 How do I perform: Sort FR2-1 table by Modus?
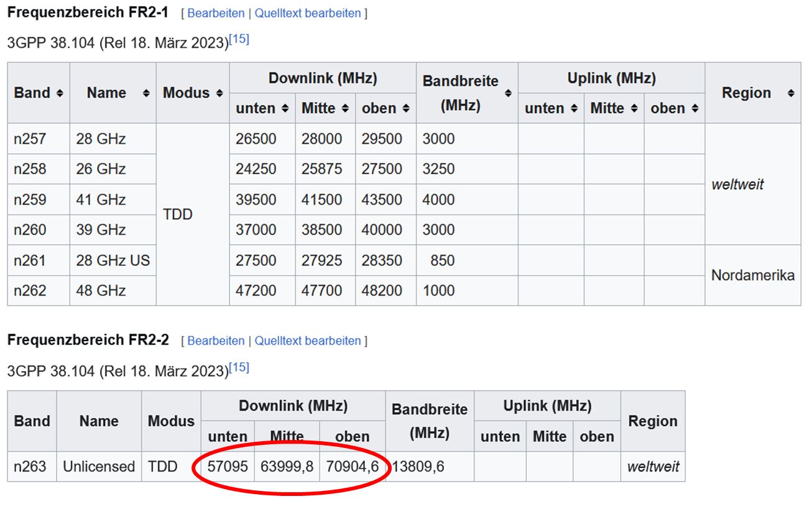(219, 93)
